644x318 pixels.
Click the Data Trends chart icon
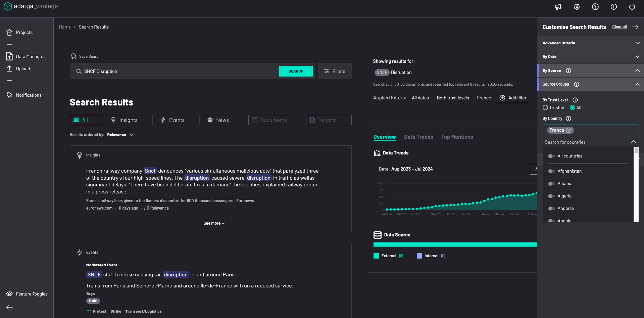377,153
